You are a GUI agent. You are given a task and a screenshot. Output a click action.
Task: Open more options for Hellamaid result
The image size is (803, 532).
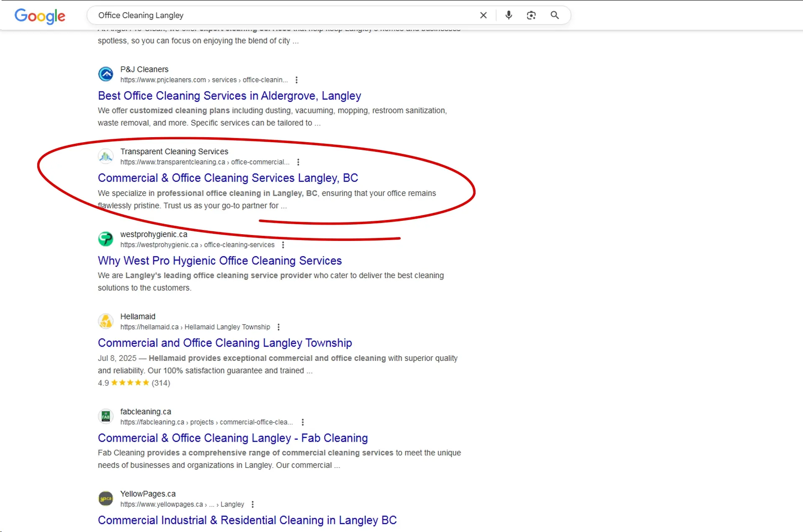click(x=279, y=327)
